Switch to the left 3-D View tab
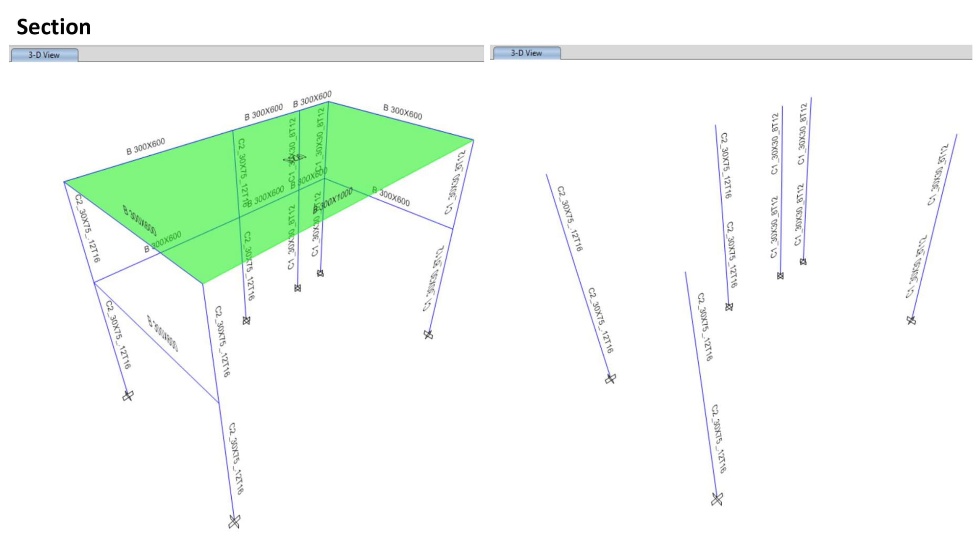Image resolution: width=980 pixels, height=551 pixels. [44, 55]
